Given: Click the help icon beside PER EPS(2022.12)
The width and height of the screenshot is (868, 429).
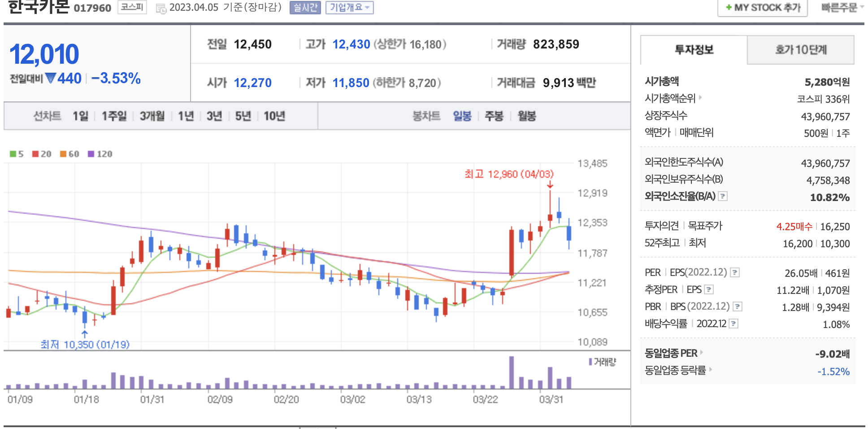Looking at the screenshot, I should click(734, 272).
